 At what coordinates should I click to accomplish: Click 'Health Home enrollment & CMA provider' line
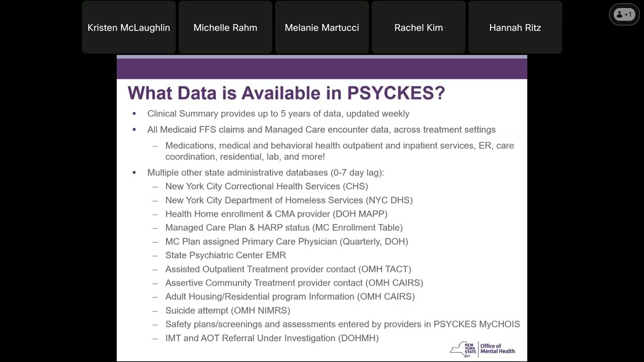(x=276, y=214)
